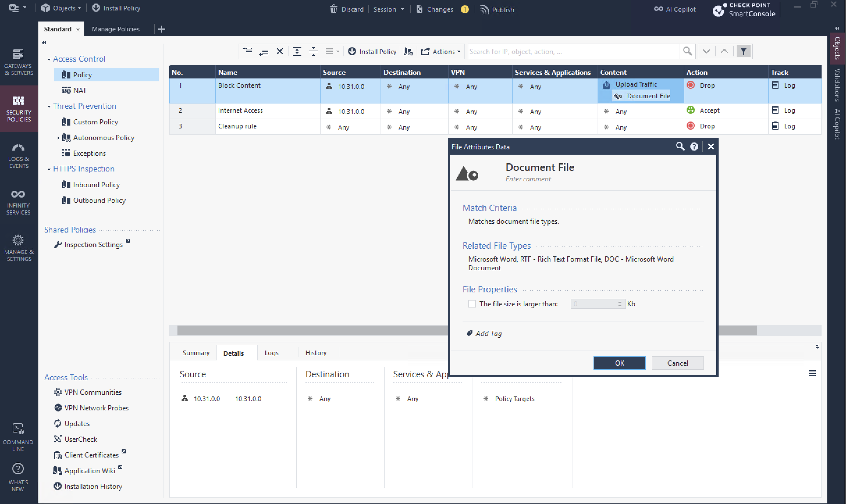The image size is (846, 504).
Task: Click the filter funnel icon
Action: (743, 51)
